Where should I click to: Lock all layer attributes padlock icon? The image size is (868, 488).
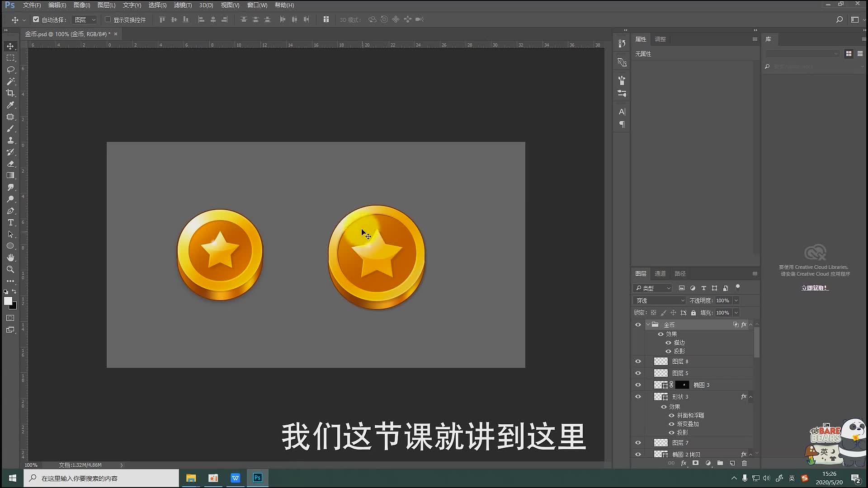pyautogui.click(x=693, y=313)
